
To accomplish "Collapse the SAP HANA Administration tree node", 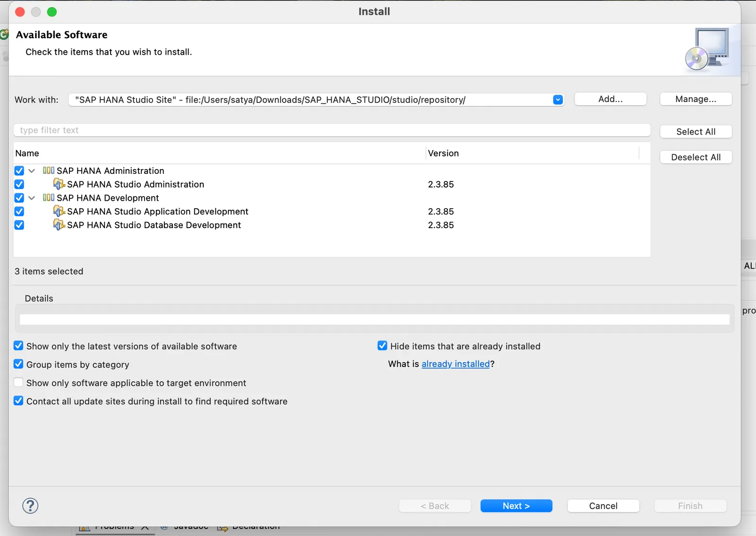I will pos(32,171).
